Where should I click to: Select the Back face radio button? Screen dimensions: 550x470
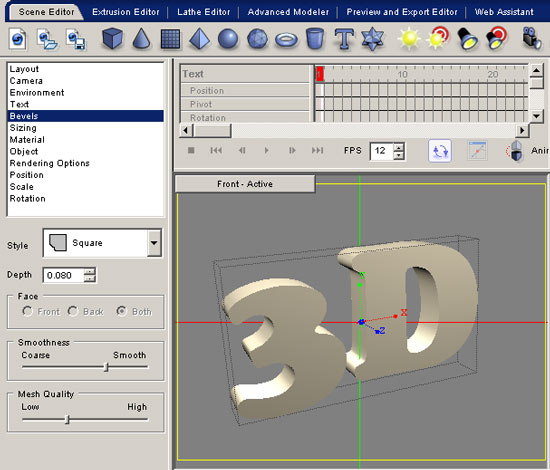coord(73,311)
